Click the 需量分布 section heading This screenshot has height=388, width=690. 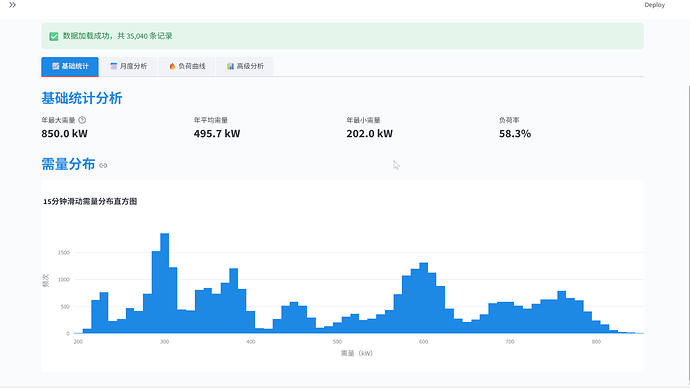pyautogui.click(x=68, y=164)
